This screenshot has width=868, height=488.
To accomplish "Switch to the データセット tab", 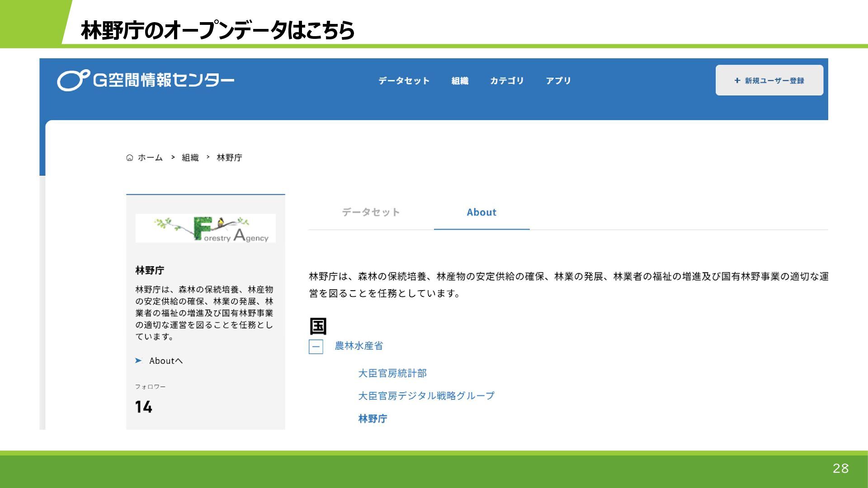I will tap(371, 212).
